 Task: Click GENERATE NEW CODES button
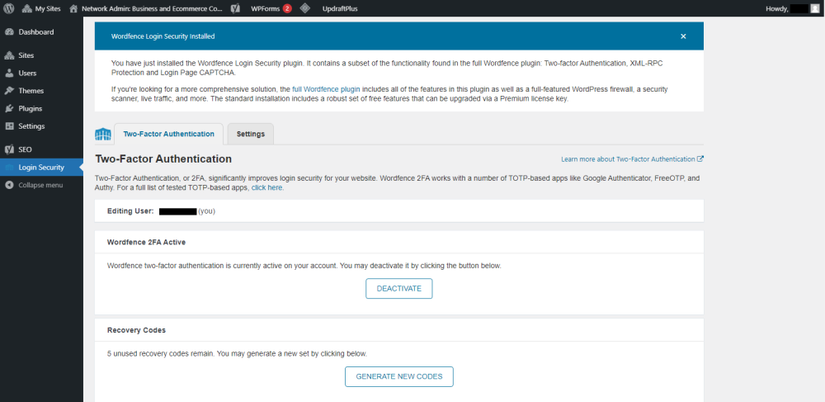[x=399, y=376]
